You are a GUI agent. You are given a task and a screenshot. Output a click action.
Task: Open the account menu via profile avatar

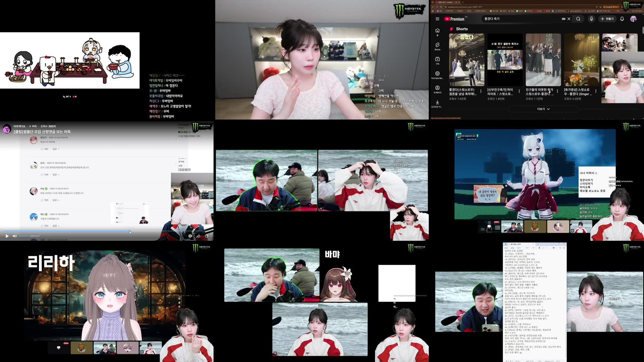(634, 19)
